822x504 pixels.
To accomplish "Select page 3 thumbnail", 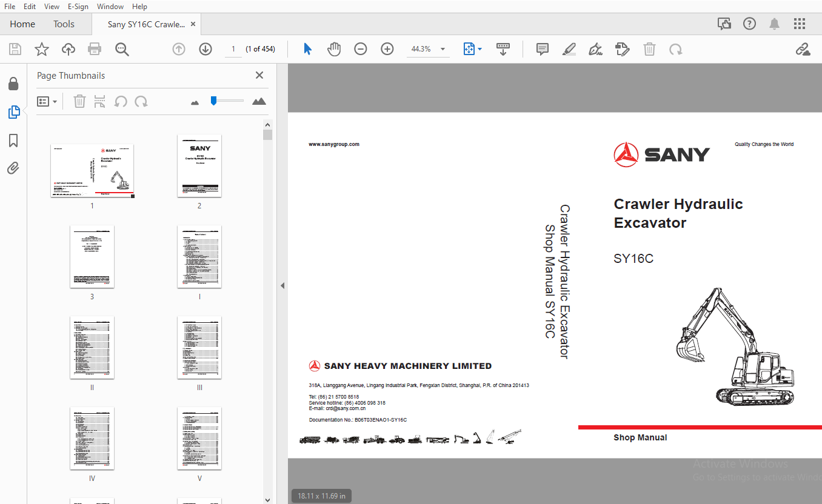I will pos(92,257).
